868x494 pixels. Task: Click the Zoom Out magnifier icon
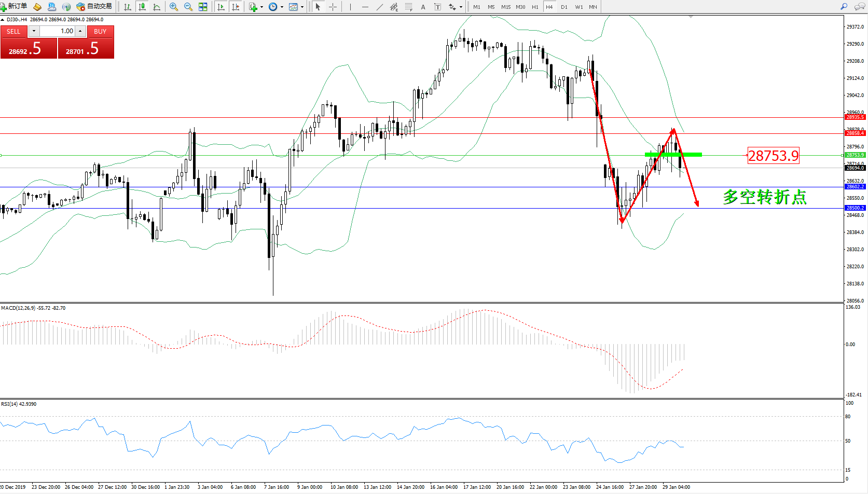tap(188, 7)
